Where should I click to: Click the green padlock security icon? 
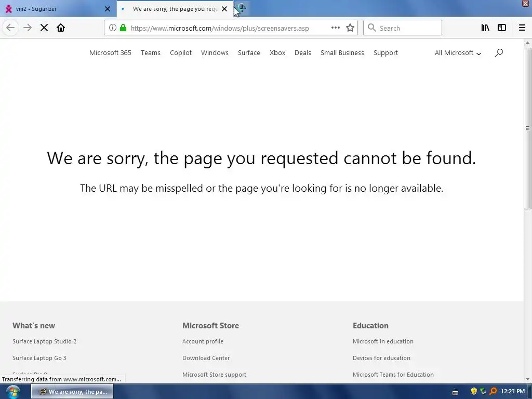(x=123, y=28)
